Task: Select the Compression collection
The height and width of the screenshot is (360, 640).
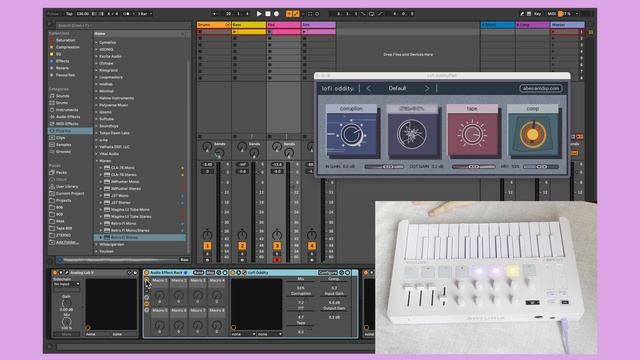Action: tap(67, 47)
